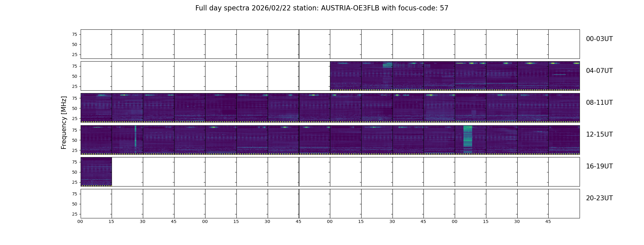The height and width of the screenshot is (245, 644).
Task: Click the bright green burst in the 12-15UT row
Action: (468, 139)
